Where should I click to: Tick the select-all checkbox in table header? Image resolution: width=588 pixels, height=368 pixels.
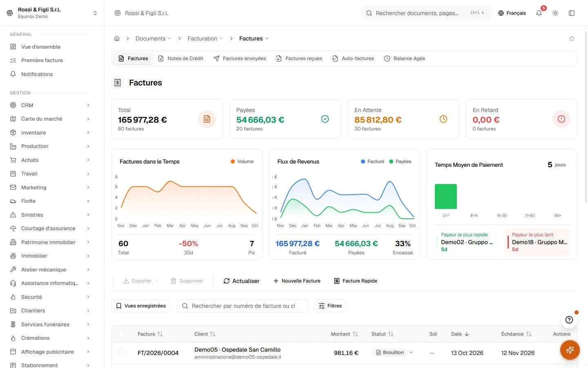[121, 334]
